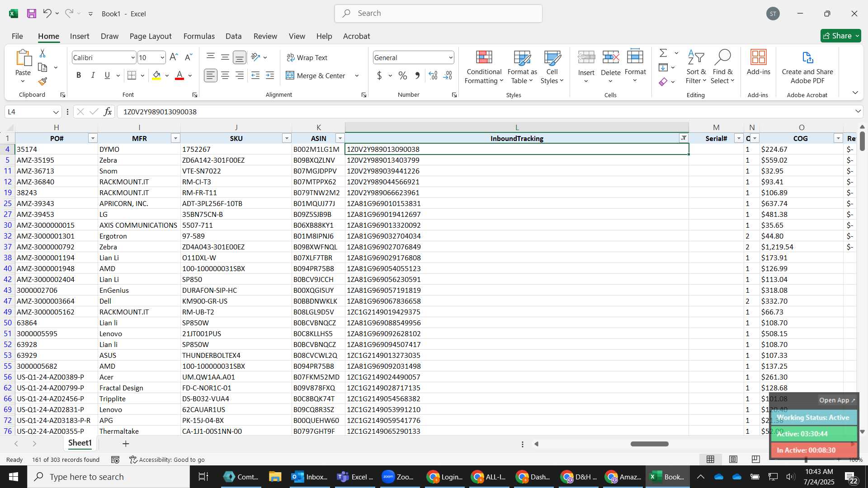The width and height of the screenshot is (868, 488).
Task: Apply red Font Color swatch
Action: [179, 75]
